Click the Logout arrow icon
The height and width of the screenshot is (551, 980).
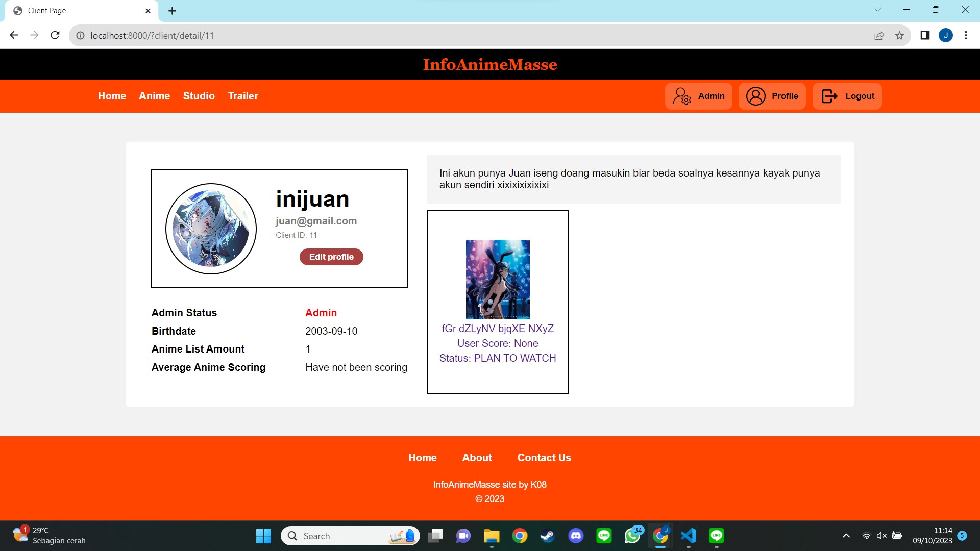point(829,96)
